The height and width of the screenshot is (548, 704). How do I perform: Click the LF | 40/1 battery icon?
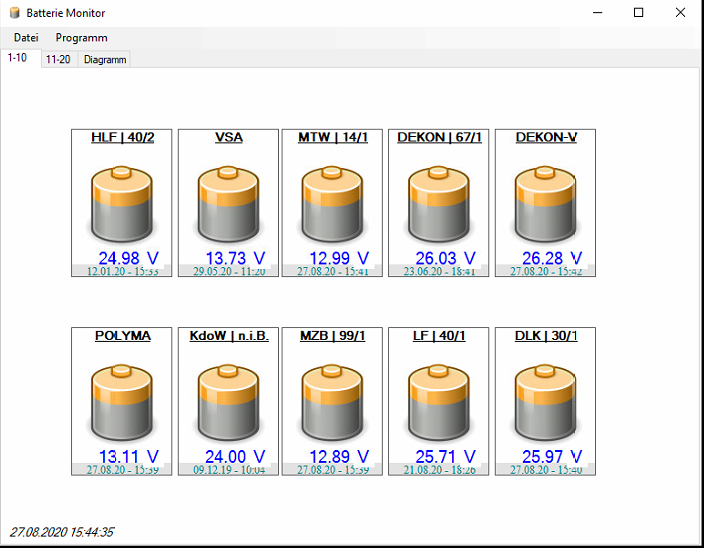(x=439, y=402)
